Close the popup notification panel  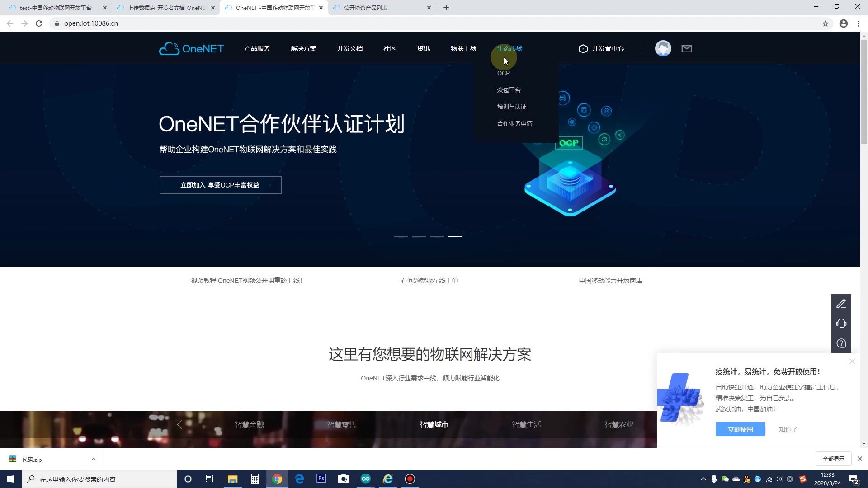pos(853,361)
